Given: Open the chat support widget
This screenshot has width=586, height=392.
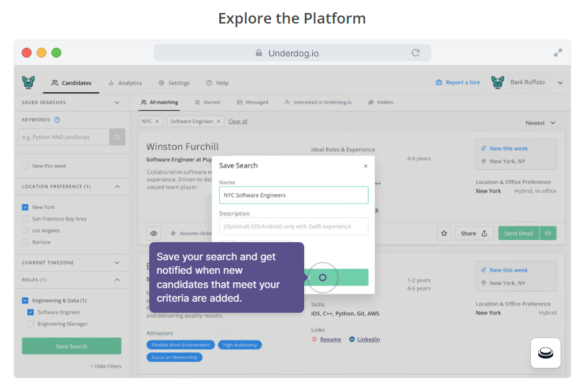Looking at the screenshot, I should click(x=545, y=352).
